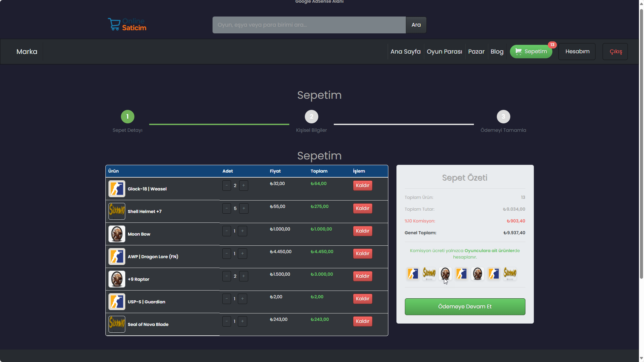Increase Shell Helmet +7 quantity

[x=244, y=208]
